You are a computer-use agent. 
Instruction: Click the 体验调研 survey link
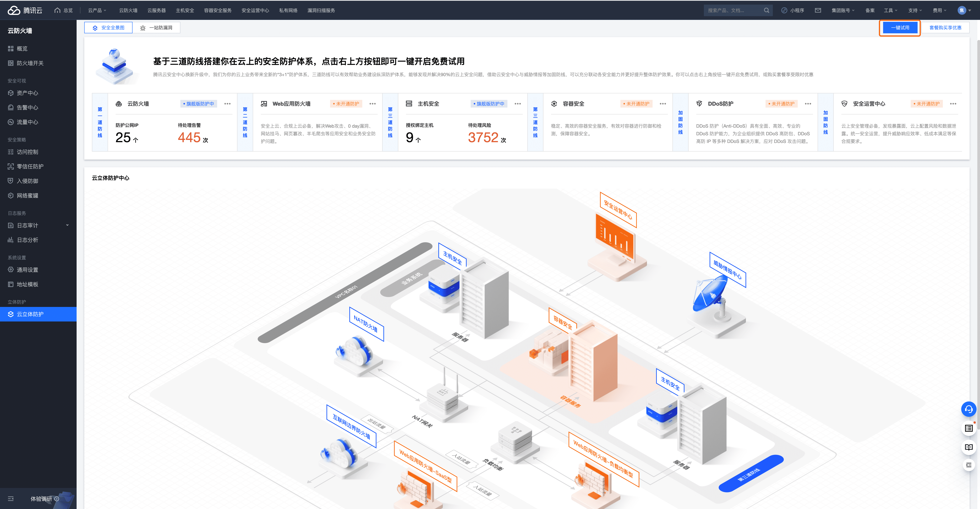point(41,499)
